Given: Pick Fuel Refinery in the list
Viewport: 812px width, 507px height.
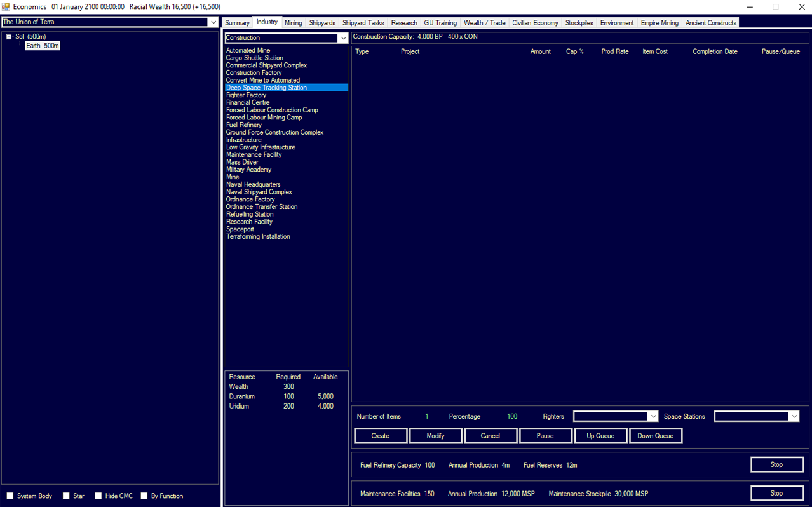Looking at the screenshot, I should [244, 125].
